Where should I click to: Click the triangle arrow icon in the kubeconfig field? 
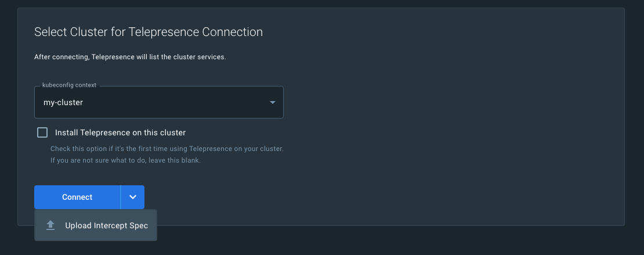[x=273, y=103]
